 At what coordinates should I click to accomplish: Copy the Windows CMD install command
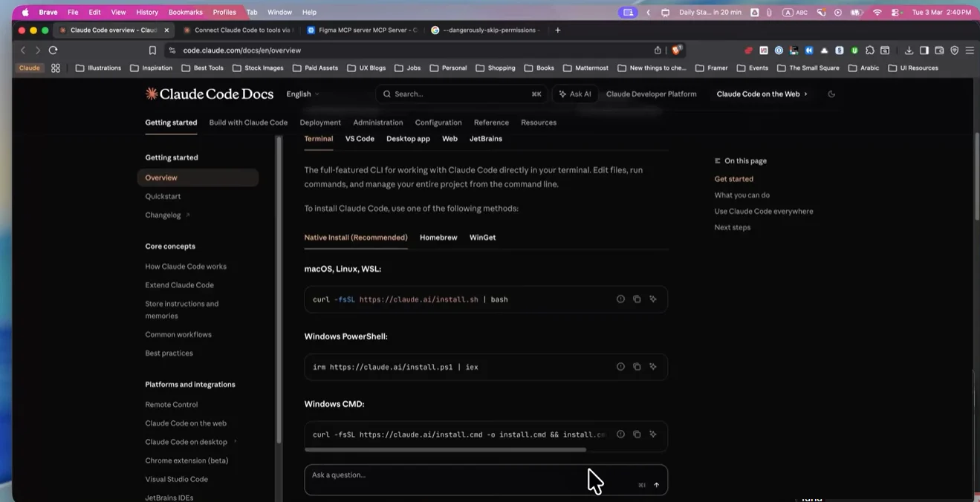click(637, 434)
